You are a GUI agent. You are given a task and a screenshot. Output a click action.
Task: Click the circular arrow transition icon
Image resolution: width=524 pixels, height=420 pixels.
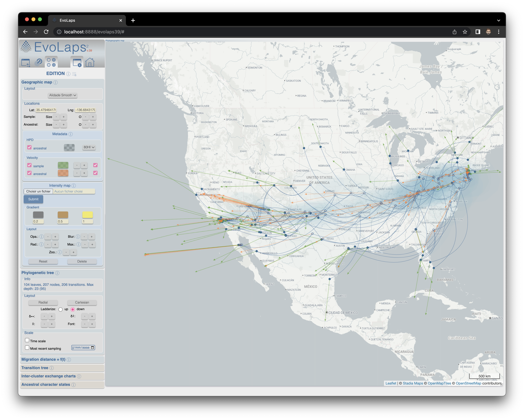pyautogui.click(x=38, y=62)
